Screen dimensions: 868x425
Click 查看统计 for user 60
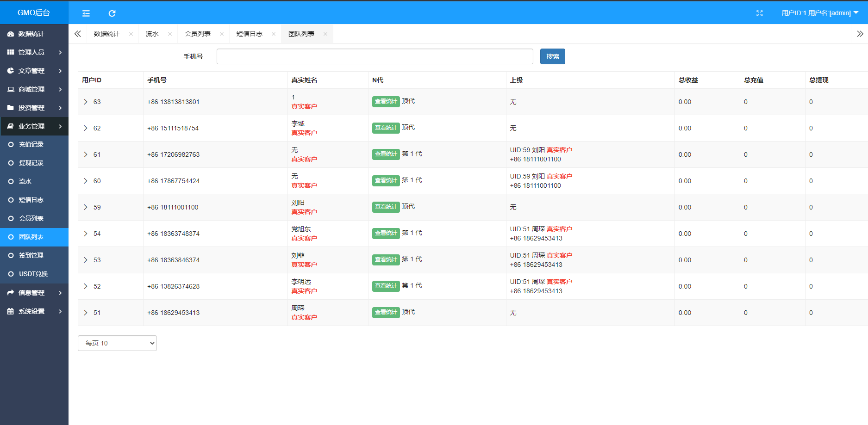click(386, 180)
